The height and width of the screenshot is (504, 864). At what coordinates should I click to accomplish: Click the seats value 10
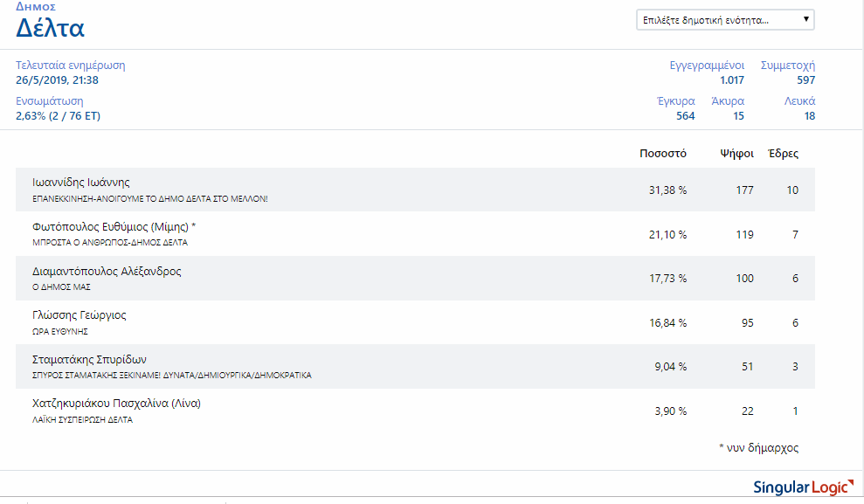coord(792,190)
